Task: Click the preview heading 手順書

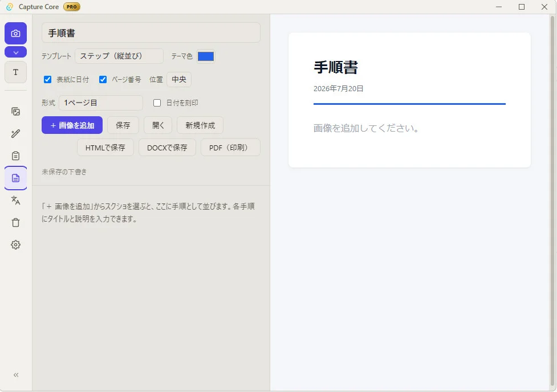Action: click(336, 67)
